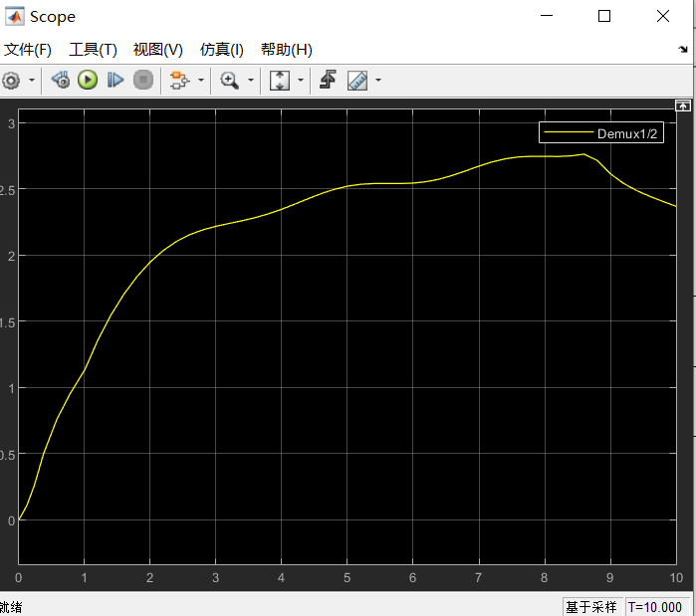This screenshot has width=696, height=616.
Task: Expand the measurements dropdown arrow
Action: click(x=378, y=81)
